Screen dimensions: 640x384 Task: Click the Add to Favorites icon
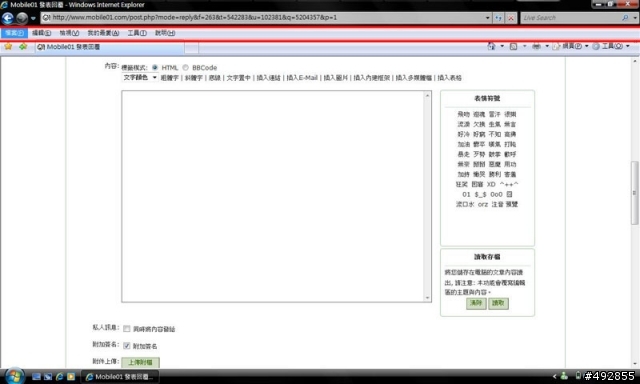point(23,47)
